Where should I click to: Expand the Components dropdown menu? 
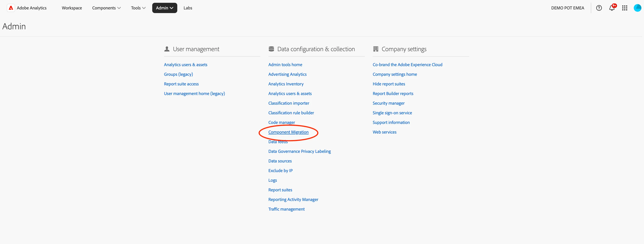[106, 8]
